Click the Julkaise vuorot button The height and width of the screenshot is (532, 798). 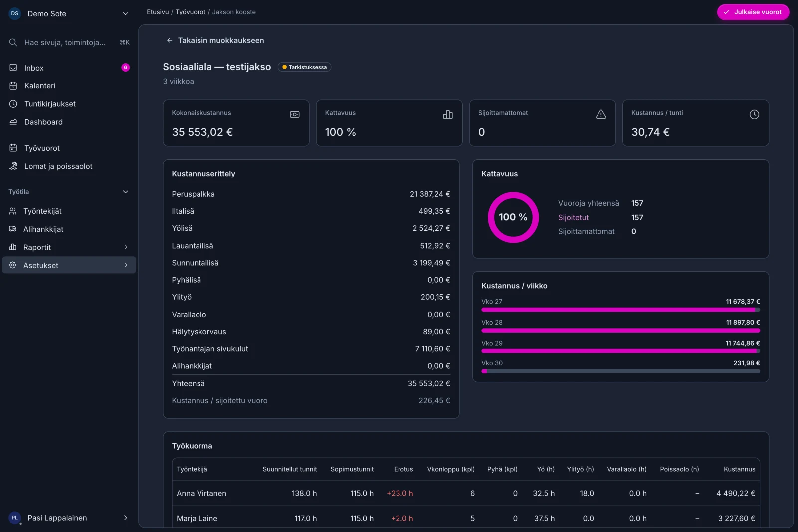coord(753,12)
